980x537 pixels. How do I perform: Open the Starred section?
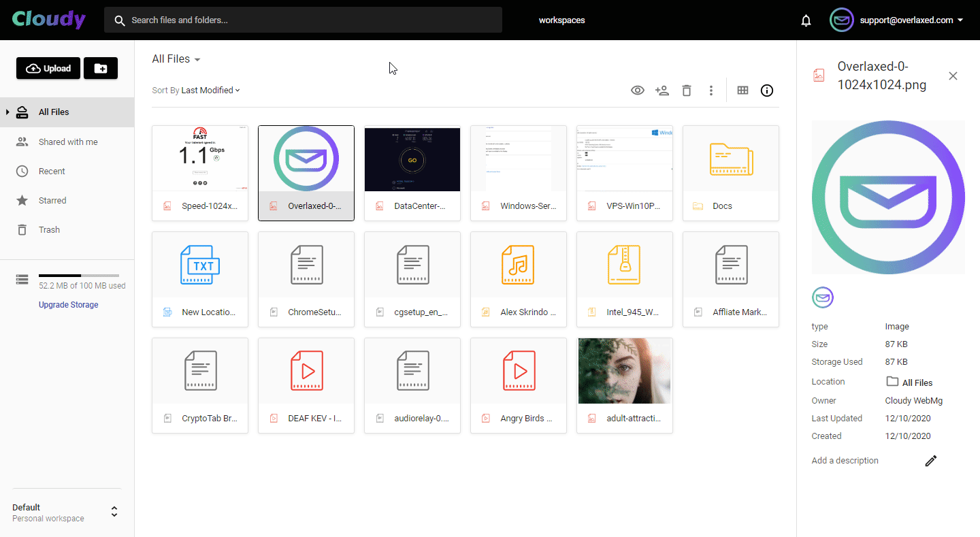[x=67, y=200]
